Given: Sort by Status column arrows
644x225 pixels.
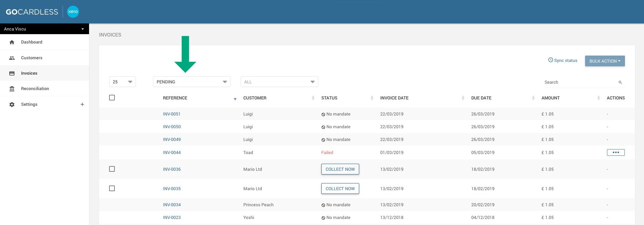Looking at the screenshot, I should (x=372, y=98).
